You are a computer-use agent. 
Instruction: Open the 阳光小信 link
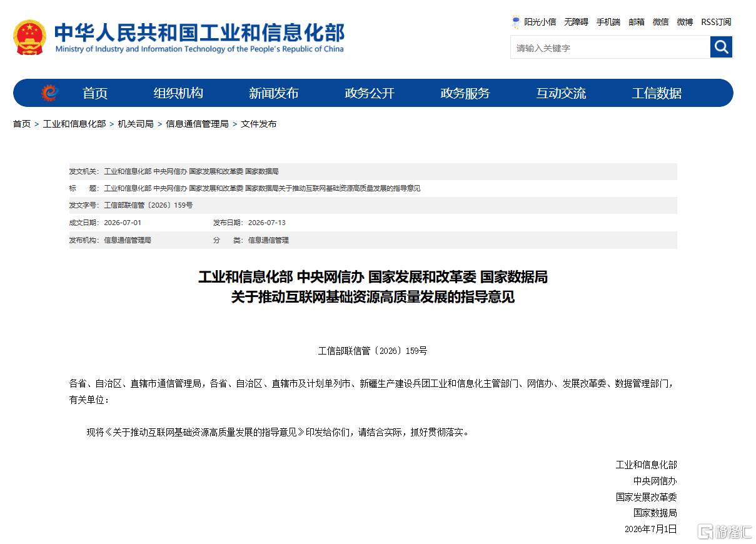pos(540,22)
